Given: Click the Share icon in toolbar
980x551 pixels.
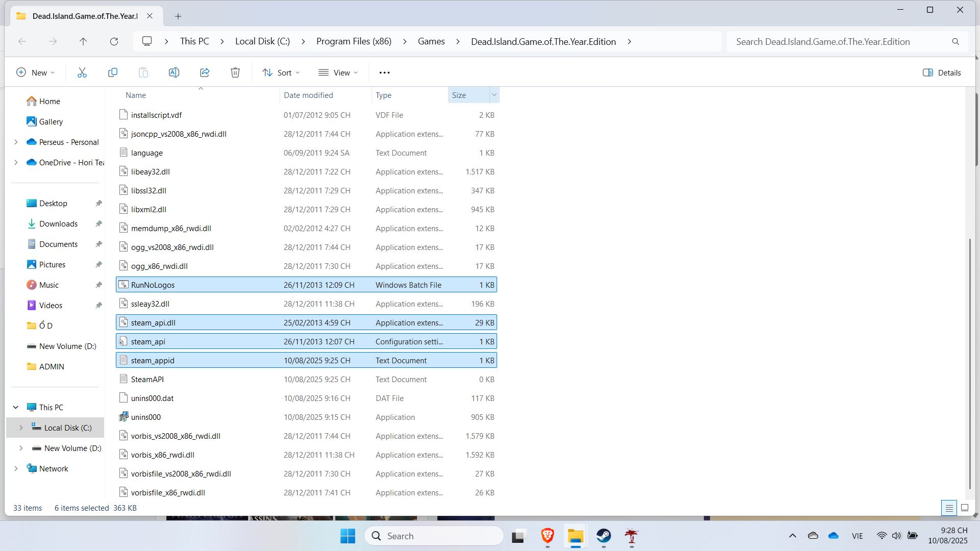Looking at the screenshot, I should pyautogui.click(x=205, y=72).
